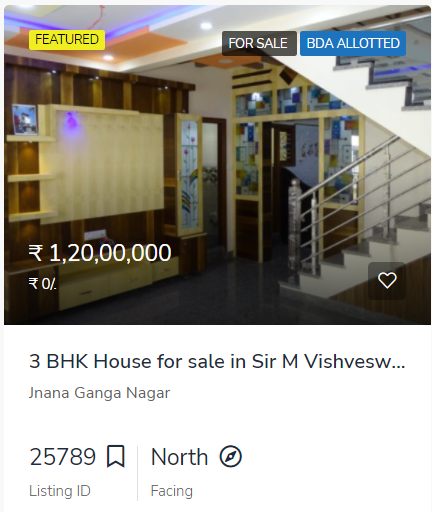Screen dimensions: 432x512
Task: Click the ₹ 1,20,00,000 price amount
Action: 100,253
